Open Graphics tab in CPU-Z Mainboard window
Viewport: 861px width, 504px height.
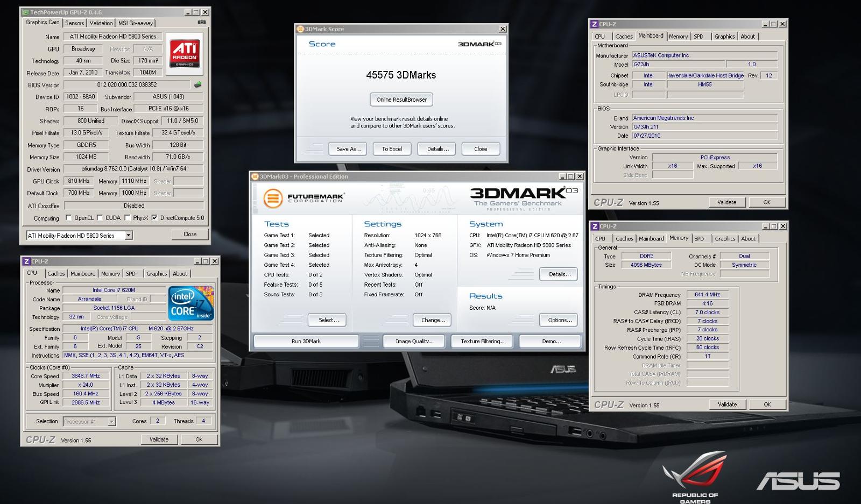(x=724, y=37)
